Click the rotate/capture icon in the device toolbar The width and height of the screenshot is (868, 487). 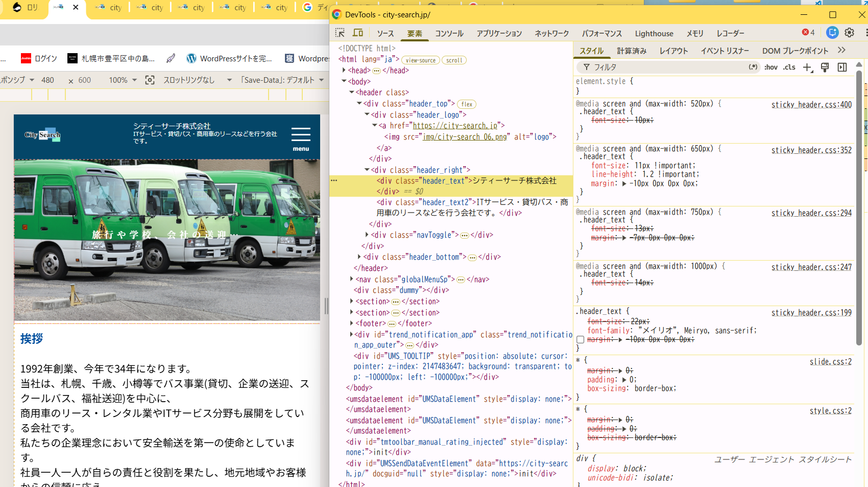click(x=150, y=80)
